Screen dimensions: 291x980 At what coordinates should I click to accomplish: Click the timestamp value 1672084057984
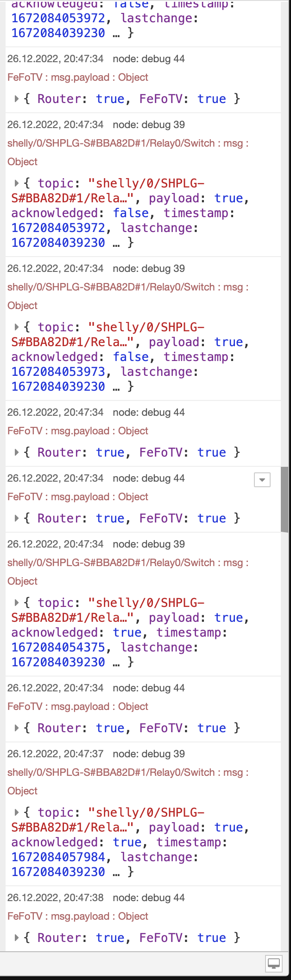tap(58, 857)
